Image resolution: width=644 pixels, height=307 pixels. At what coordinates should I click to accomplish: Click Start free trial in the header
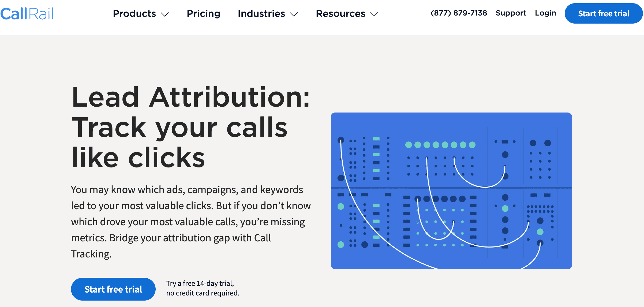603,13
